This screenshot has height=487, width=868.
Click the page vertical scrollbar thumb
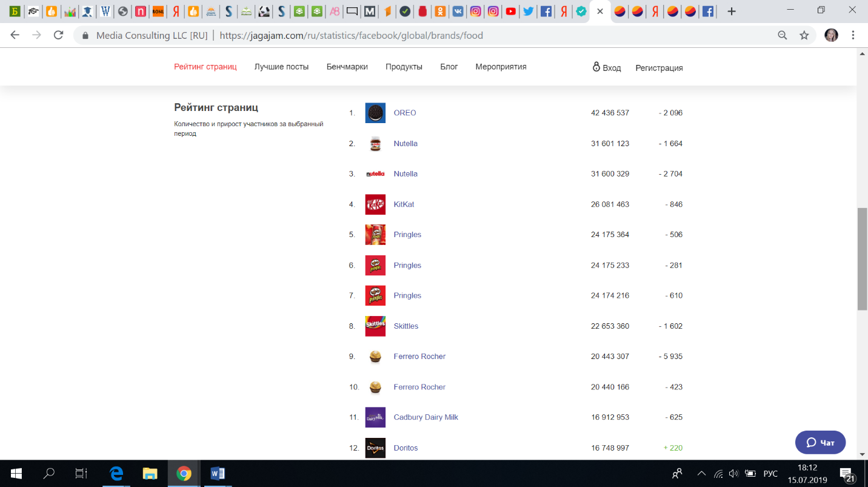click(x=862, y=259)
